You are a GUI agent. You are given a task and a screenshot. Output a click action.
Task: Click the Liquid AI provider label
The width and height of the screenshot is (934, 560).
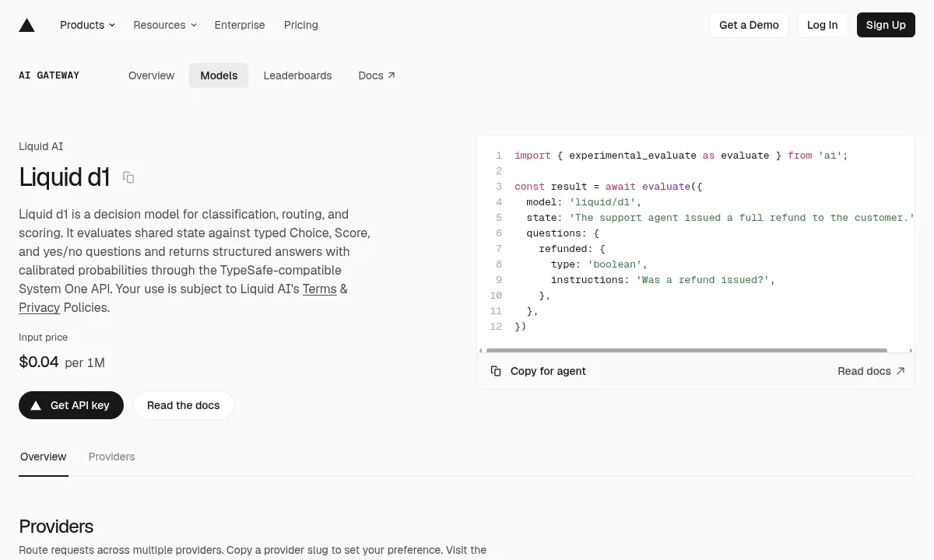click(41, 146)
